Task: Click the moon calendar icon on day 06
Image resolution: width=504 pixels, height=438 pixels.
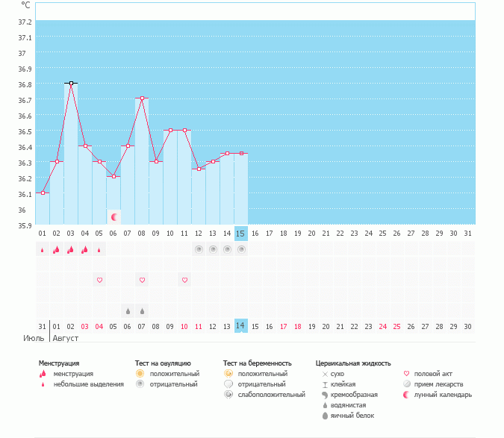Action: (x=113, y=216)
